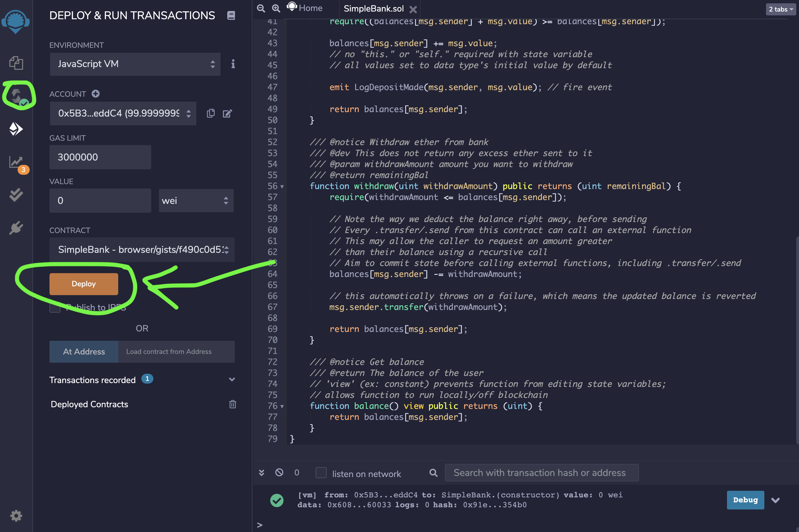This screenshot has height=532, width=799.
Task: Copy the selected account address
Action: [x=211, y=113]
